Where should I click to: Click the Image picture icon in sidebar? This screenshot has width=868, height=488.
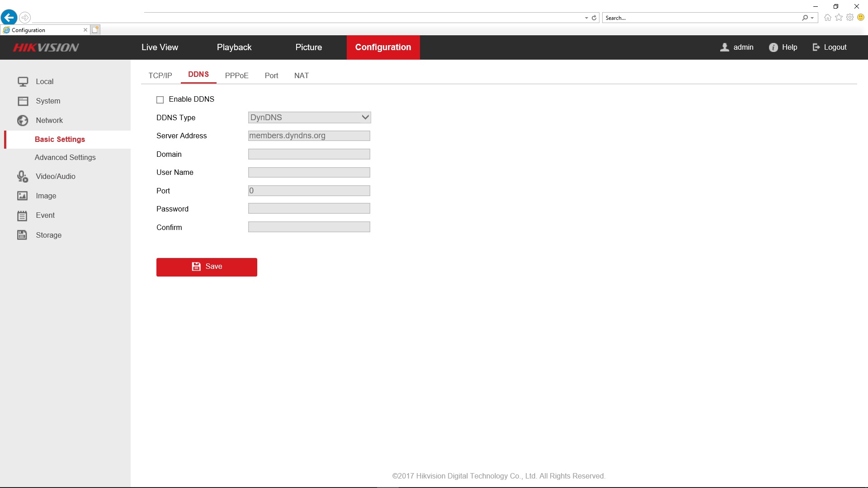pyautogui.click(x=23, y=196)
